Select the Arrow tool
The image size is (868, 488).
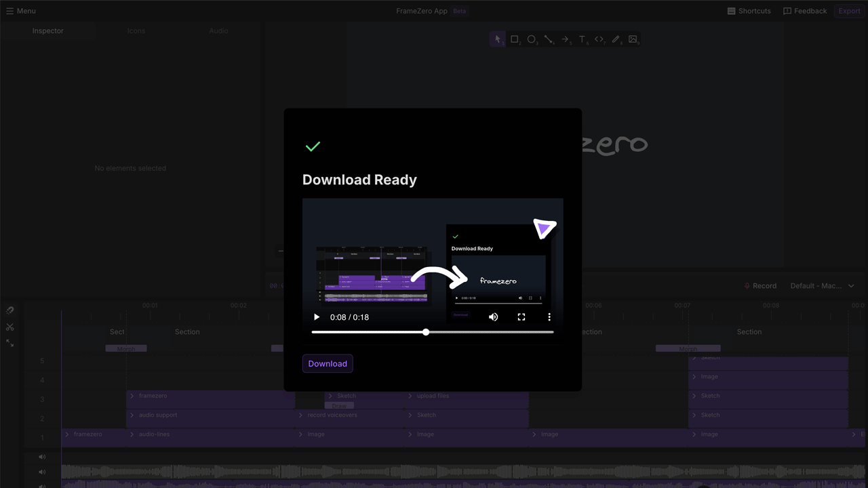(566, 39)
